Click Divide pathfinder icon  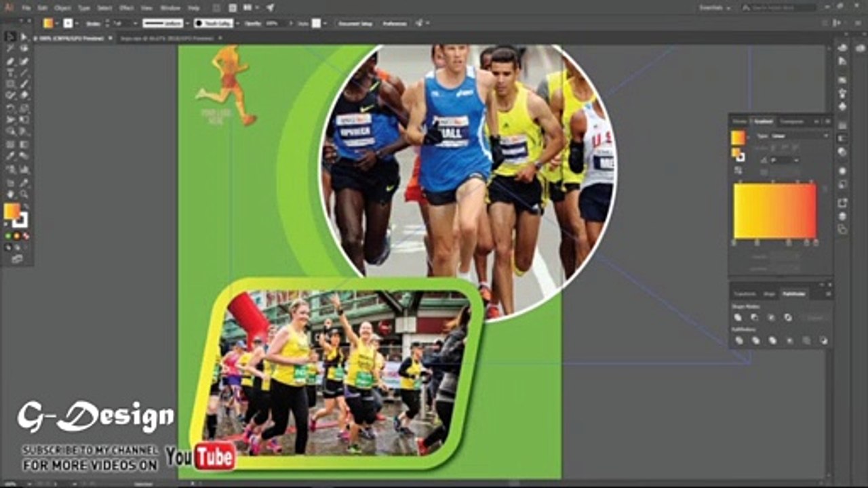[x=738, y=340]
